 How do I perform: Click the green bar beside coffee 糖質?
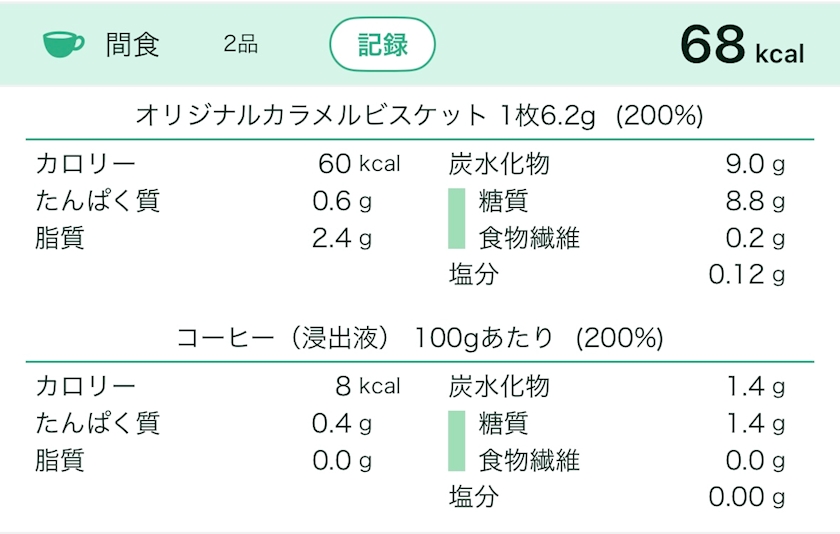456,441
